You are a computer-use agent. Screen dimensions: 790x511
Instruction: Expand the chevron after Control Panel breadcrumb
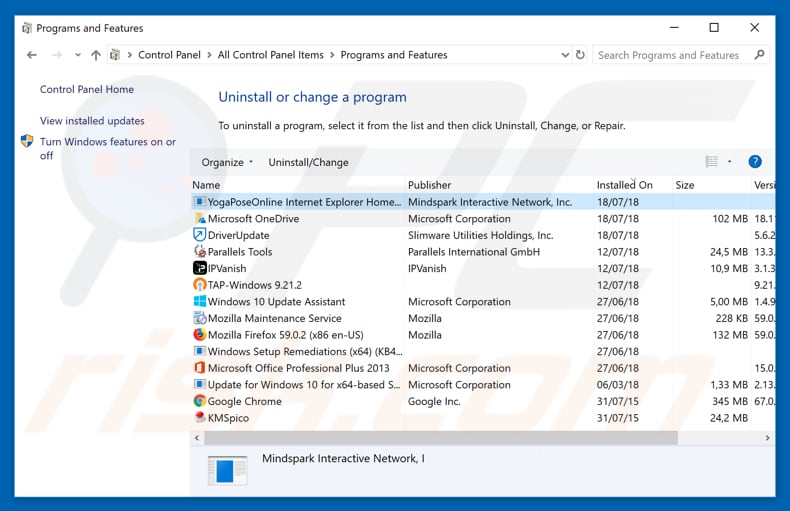pyautogui.click(x=210, y=55)
